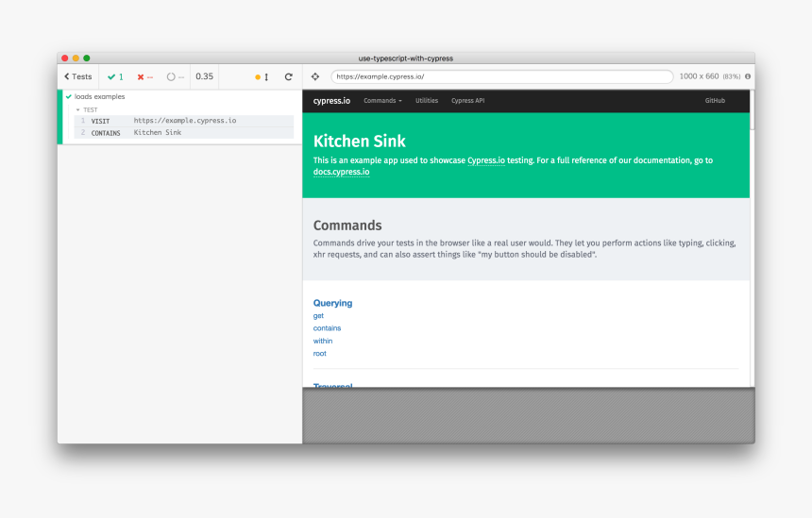Rerun tests with the reload icon
Image resolution: width=812 pixels, height=518 pixels.
point(288,76)
